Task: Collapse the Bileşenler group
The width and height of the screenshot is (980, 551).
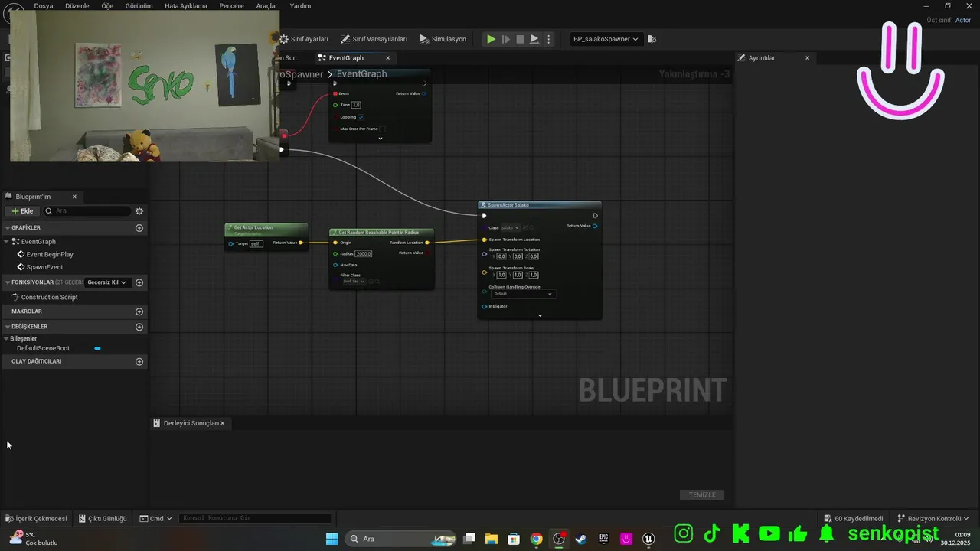Action: click(7, 338)
